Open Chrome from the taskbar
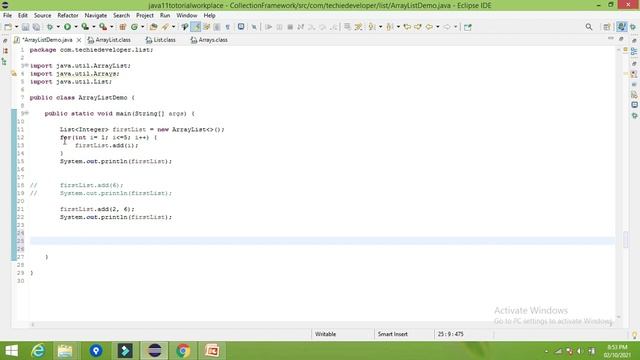Image resolution: width=640 pixels, height=360 pixels. point(183,351)
